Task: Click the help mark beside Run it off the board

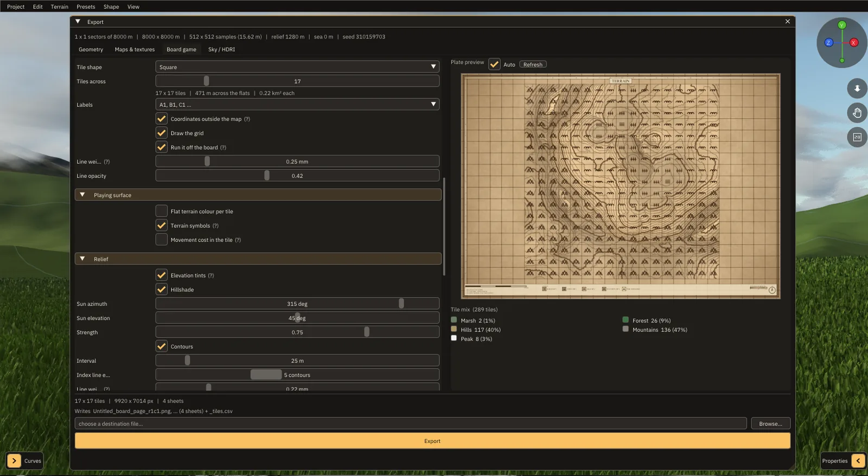Action: pyautogui.click(x=223, y=148)
